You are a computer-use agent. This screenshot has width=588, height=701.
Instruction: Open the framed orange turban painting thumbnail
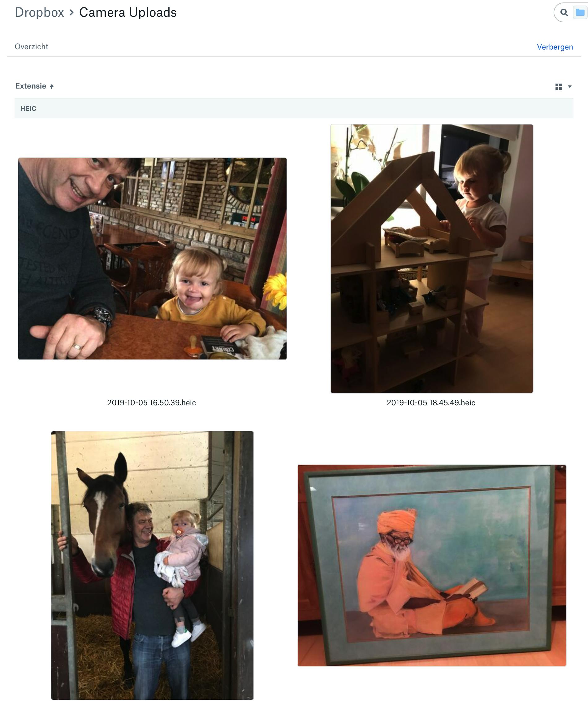[x=431, y=565]
